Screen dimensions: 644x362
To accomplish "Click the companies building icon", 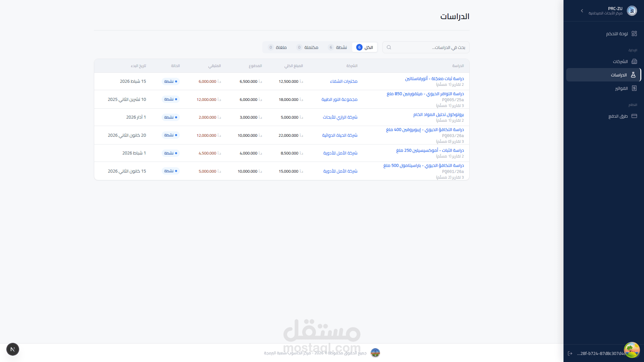I will pos(634,61).
